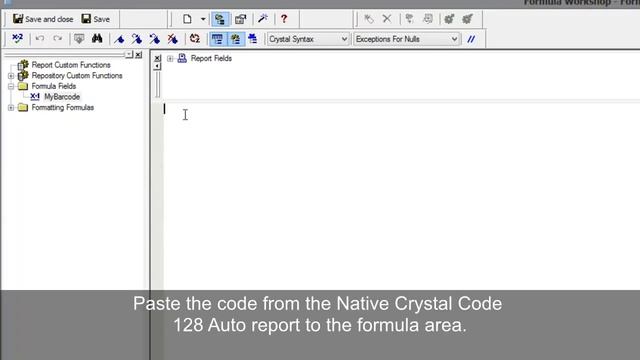Expand the Report Fields node
This screenshot has height=360, width=640.
(170, 59)
